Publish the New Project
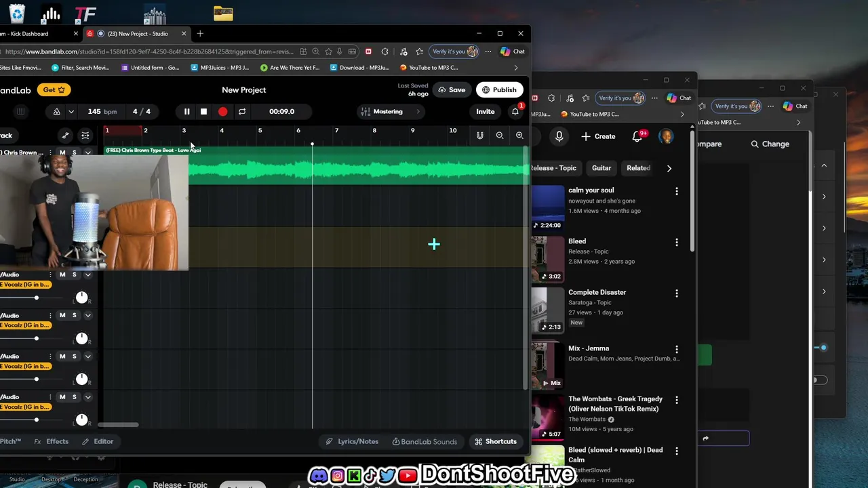Image resolution: width=868 pixels, height=488 pixels. [x=499, y=90]
